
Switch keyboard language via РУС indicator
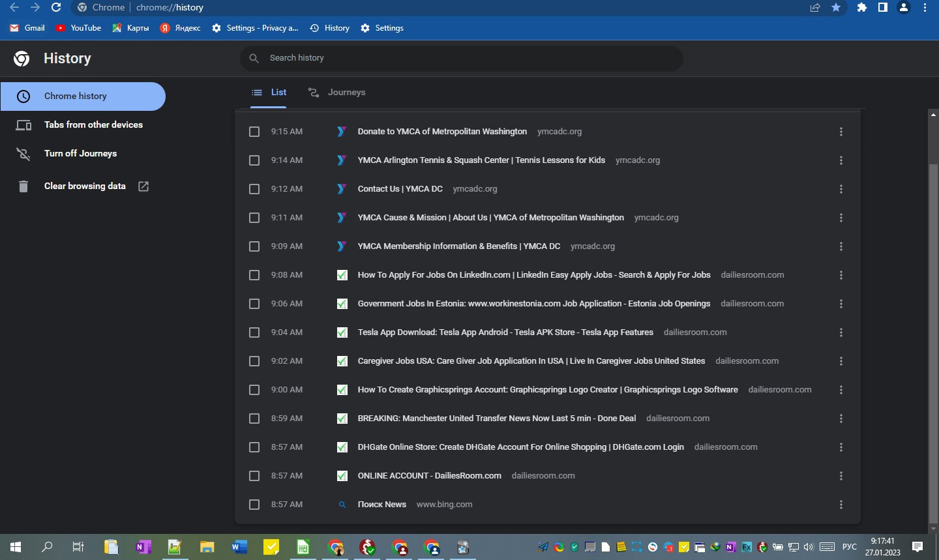coord(849,547)
